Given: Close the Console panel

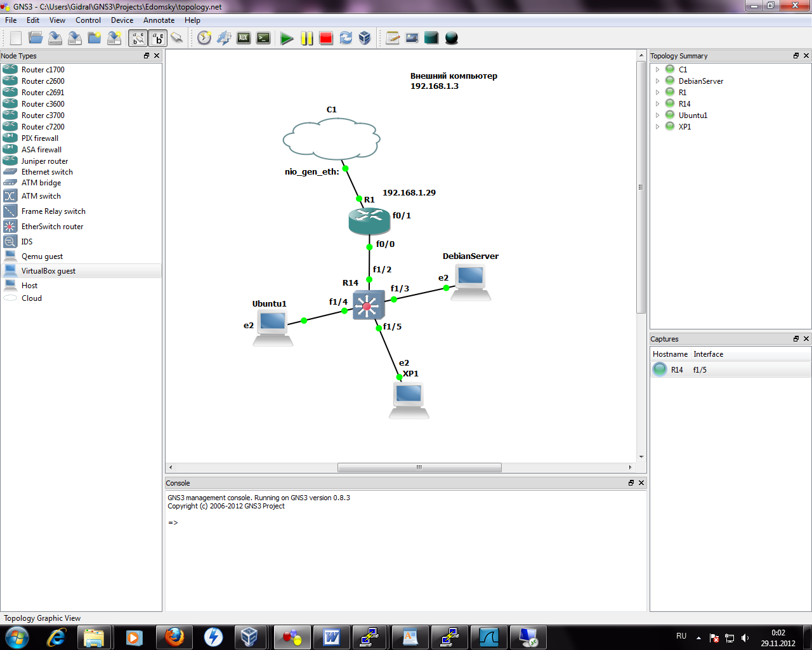Looking at the screenshot, I should (x=641, y=483).
